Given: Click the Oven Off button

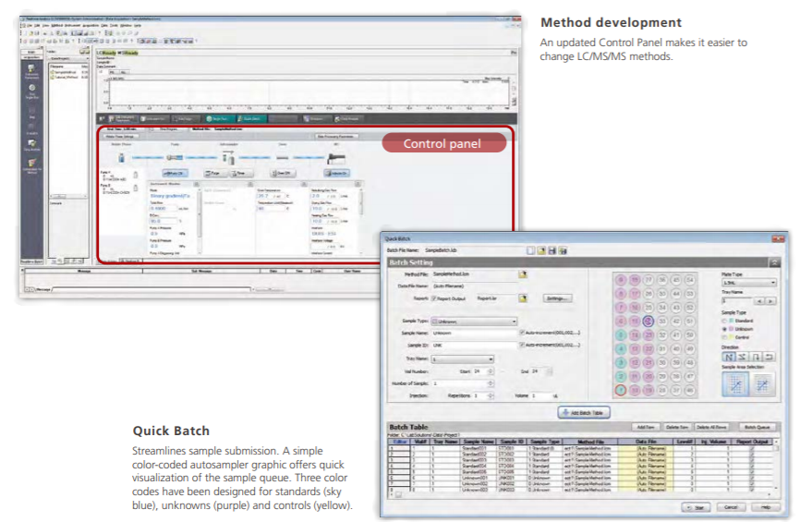Looking at the screenshot, I should tap(282, 173).
